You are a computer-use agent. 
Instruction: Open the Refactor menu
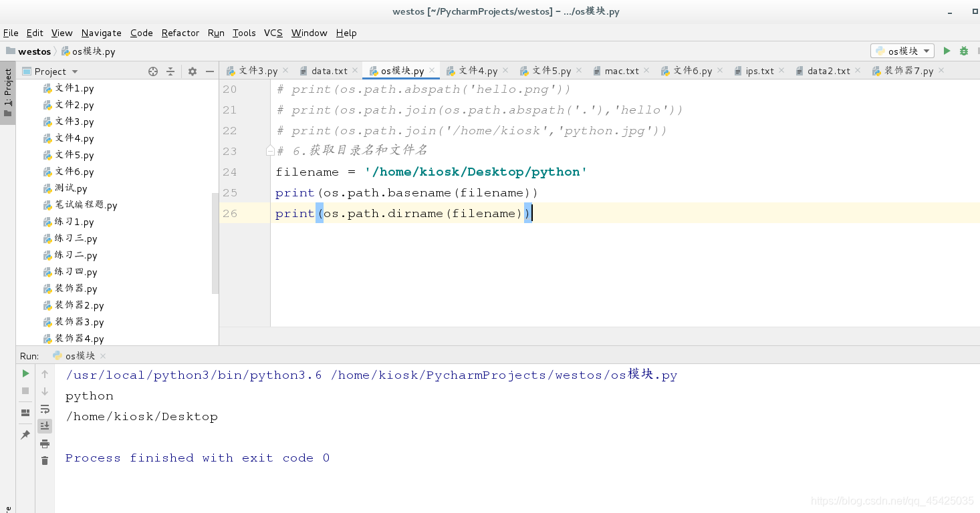pyautogui.click(x=180, y=33)
